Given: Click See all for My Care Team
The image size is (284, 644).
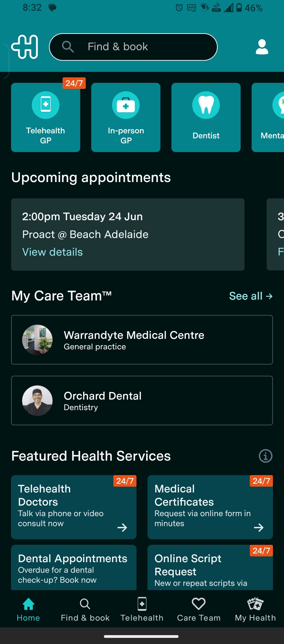Looking at the screenshot, I should pos(251,296).
